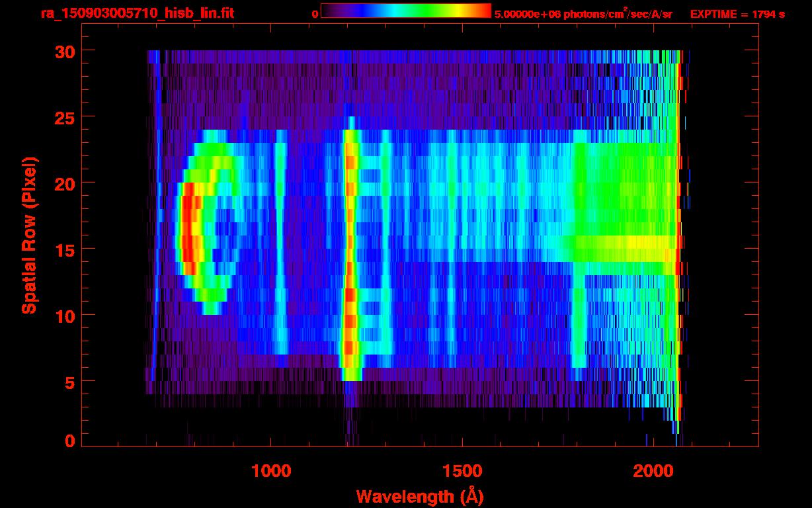The width and height of the screenshot is (812, 508).
Task: Click the x-axis tick label 2000
Action: (653, 470)
